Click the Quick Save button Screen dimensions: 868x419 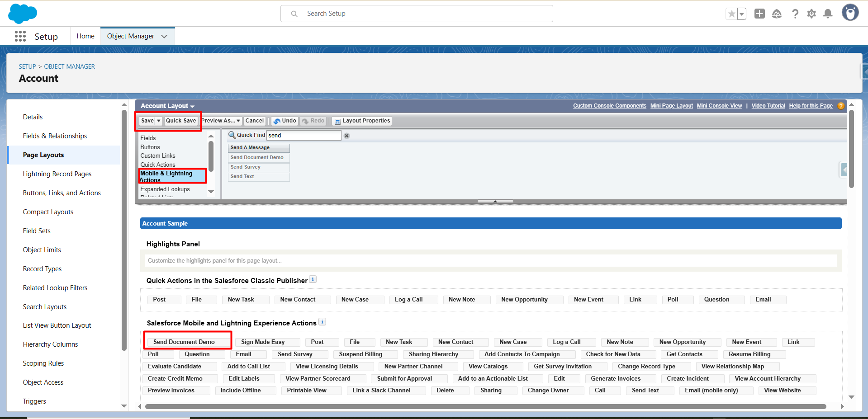click(x=181, y=121)
